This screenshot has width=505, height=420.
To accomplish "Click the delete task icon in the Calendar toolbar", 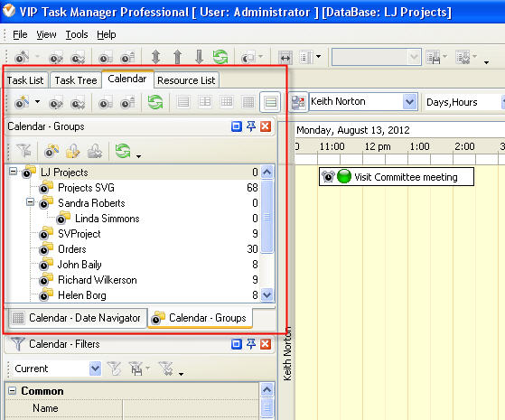I will pos(78,103).
